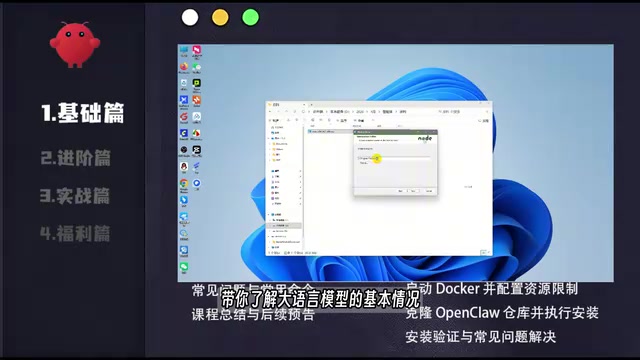Open the pink desktop icon in top row
This screenshot has width=640, height=360.
pos(197,51)
